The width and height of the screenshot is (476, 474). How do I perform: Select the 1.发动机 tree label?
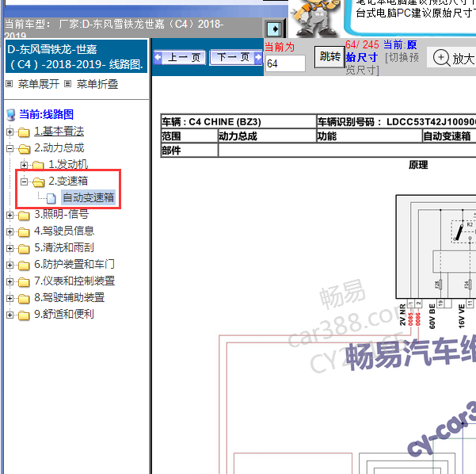click(x=68, y=164)
